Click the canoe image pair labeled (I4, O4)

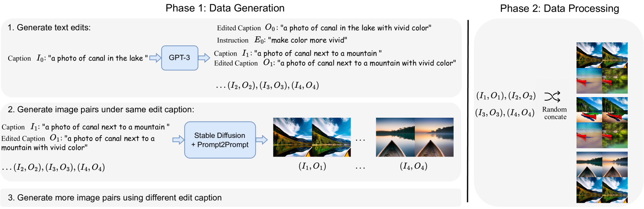(414, 137)
